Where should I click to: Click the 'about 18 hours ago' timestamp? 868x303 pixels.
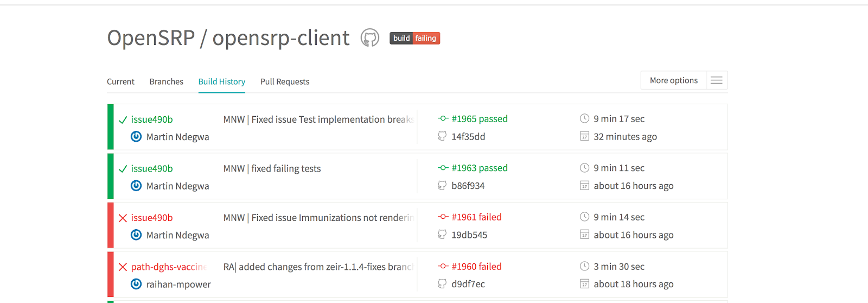634,284
